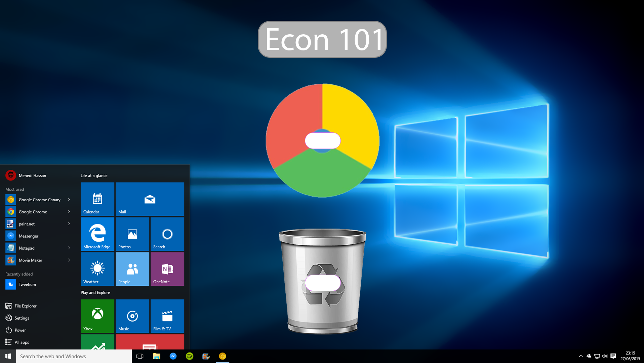Open the Search (Cortana) tile
This screenshot has height=363, width=644.
(x=167, y=234)
